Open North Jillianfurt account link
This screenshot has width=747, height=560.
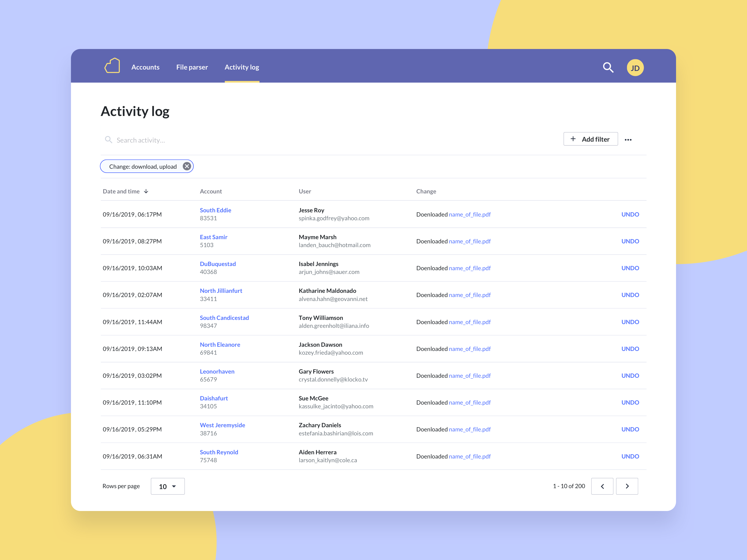click(221, 291)
